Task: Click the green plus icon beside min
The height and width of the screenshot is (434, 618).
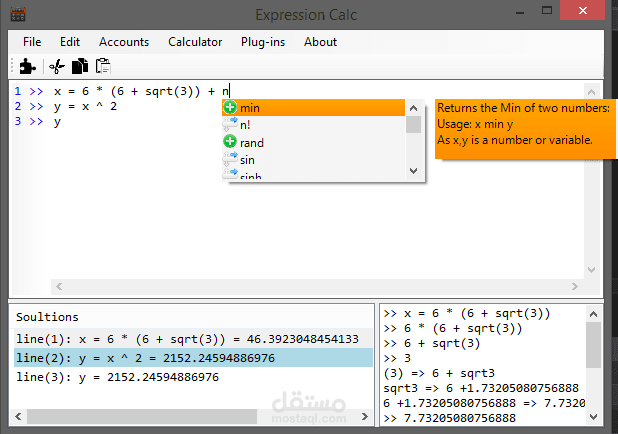Action: [x=230, y=107]
